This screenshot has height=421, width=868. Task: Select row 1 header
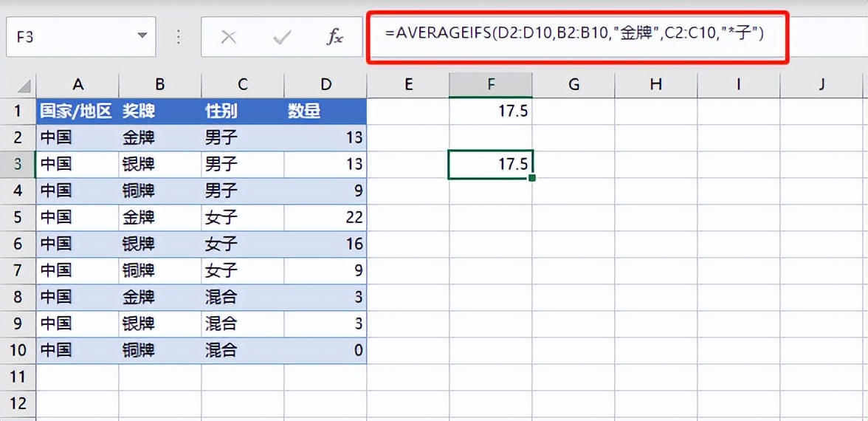[18, 112]
